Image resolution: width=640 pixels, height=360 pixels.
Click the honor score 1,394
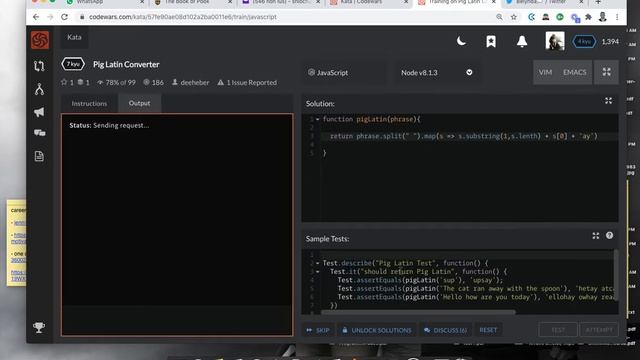click(x=610, y=42)
